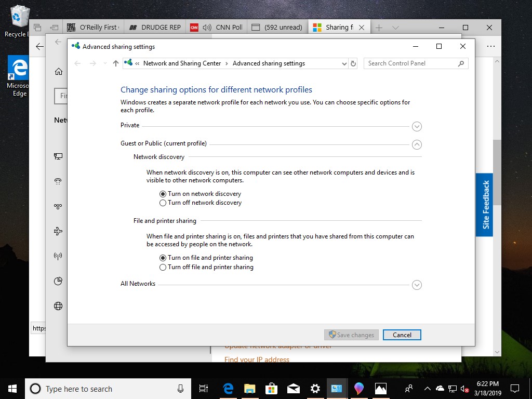Open Proxy globe icon in Settings sidebar
532x399 pixels.
click(x=58, y=306)
